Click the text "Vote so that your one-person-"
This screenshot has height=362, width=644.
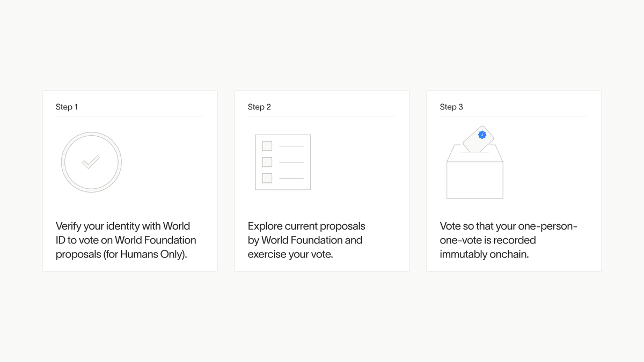point(509,226)
